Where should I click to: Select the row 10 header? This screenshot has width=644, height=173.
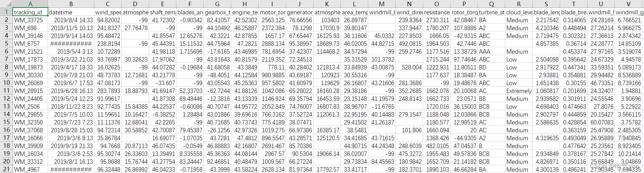tap(6, 83)
